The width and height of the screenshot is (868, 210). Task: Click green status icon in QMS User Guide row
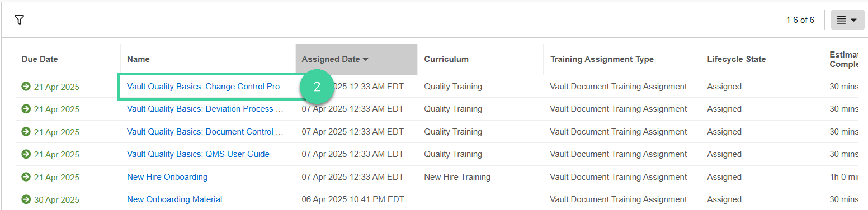[26, 154]
